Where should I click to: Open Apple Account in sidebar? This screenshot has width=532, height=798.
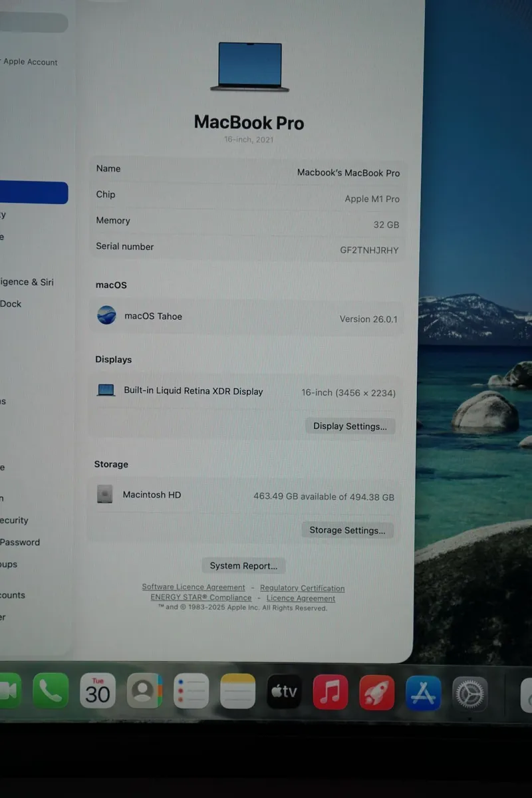tap(30, 62)
